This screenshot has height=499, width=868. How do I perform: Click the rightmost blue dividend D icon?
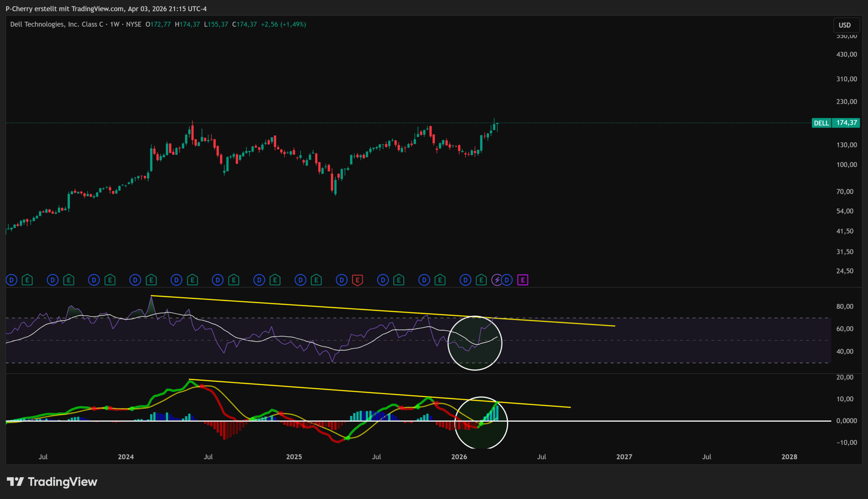click(x=507, y=280)
